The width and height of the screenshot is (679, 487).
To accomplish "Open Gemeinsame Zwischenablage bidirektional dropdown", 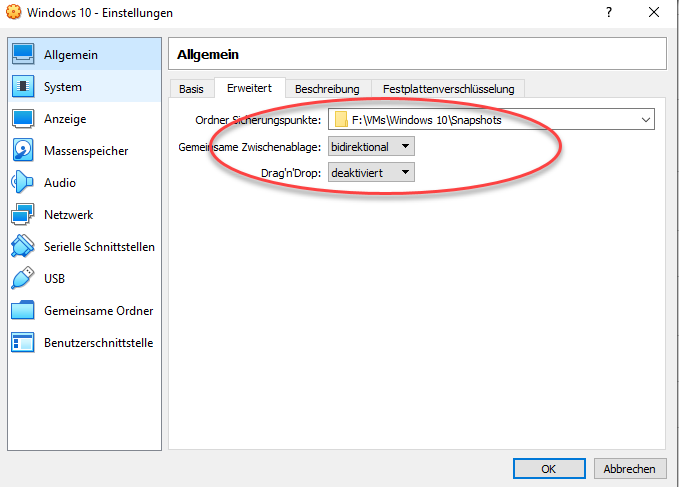I will [371, 146].
